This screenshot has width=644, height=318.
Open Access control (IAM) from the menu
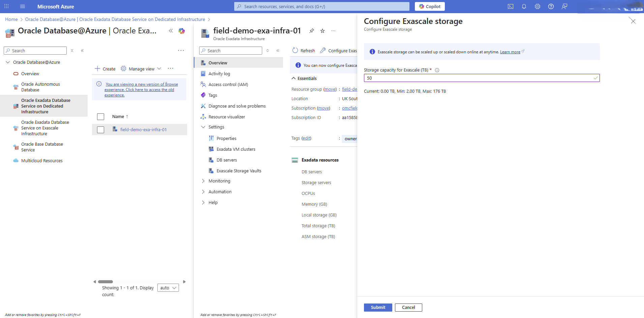(228, 84)
